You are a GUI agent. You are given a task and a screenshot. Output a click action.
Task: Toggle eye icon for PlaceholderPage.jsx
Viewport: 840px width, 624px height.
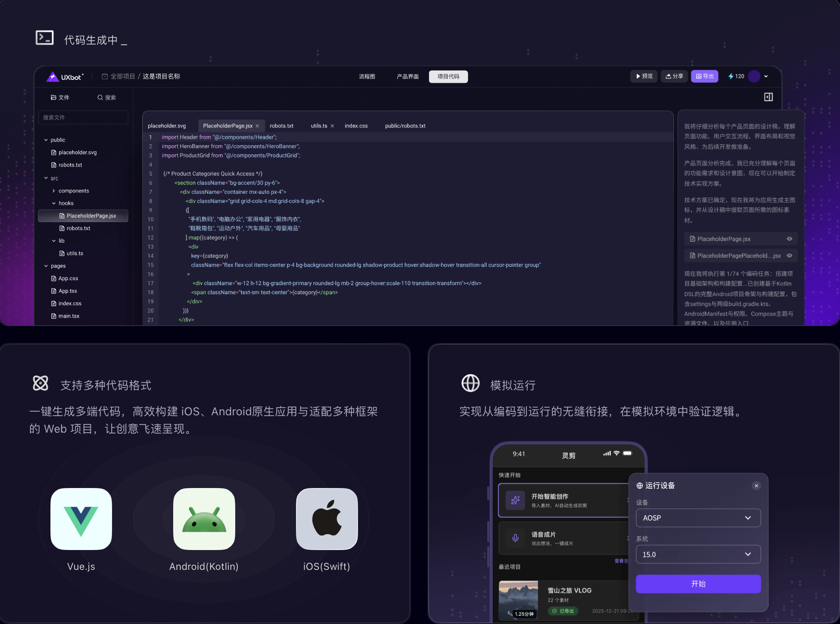pyautogui.click(x=789, y=239)
